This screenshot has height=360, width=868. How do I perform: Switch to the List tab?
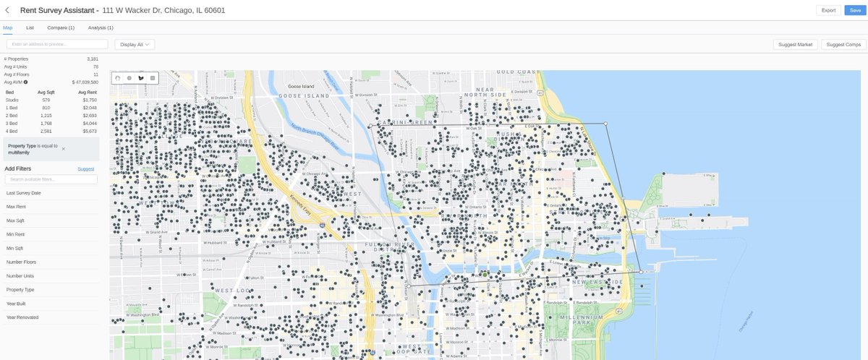(30, 27)
